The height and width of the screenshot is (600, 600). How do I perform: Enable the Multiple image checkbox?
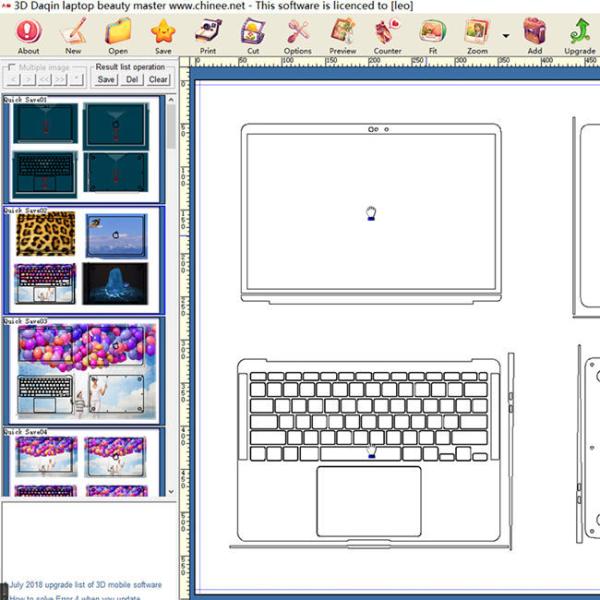(x=11, y=67)
